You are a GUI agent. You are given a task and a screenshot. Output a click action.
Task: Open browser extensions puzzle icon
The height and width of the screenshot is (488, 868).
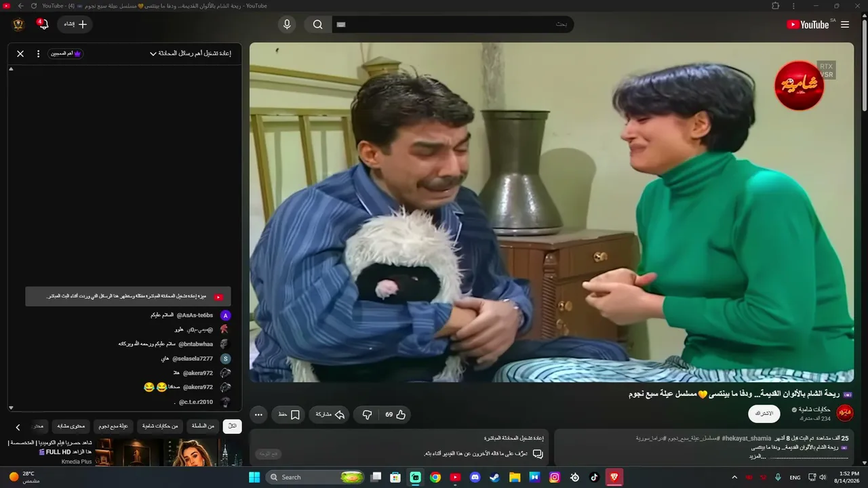pos(776,6)
